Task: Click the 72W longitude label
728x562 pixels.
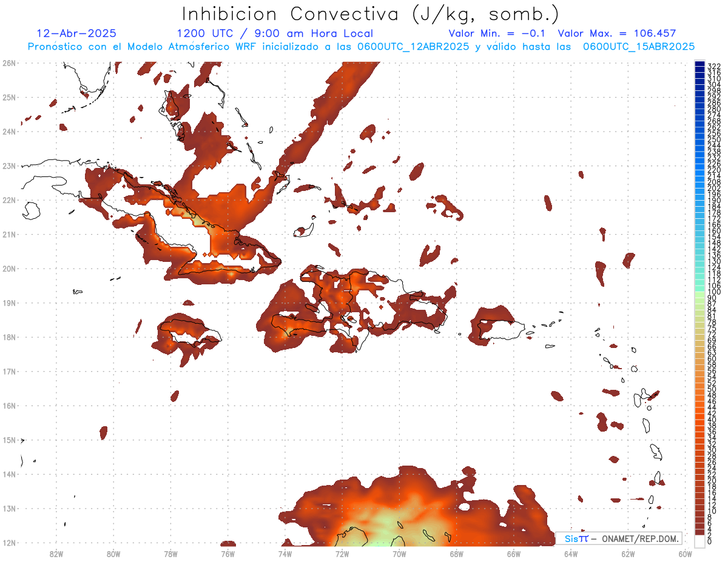Action: point(342,554)
